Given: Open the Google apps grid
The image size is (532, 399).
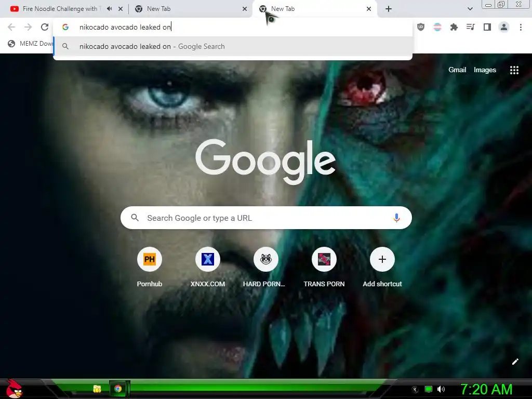Looking at the screenshot, I should [x=514, y=70].
